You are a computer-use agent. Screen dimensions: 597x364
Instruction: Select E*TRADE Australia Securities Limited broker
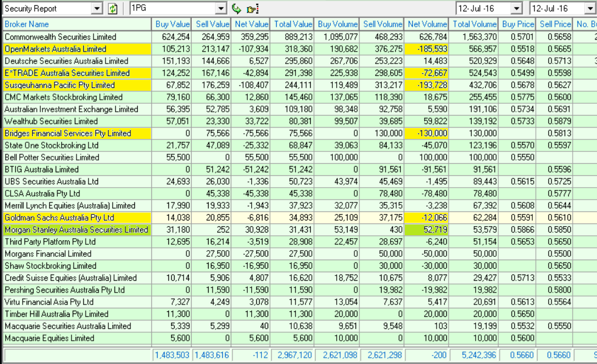(77, 73)
